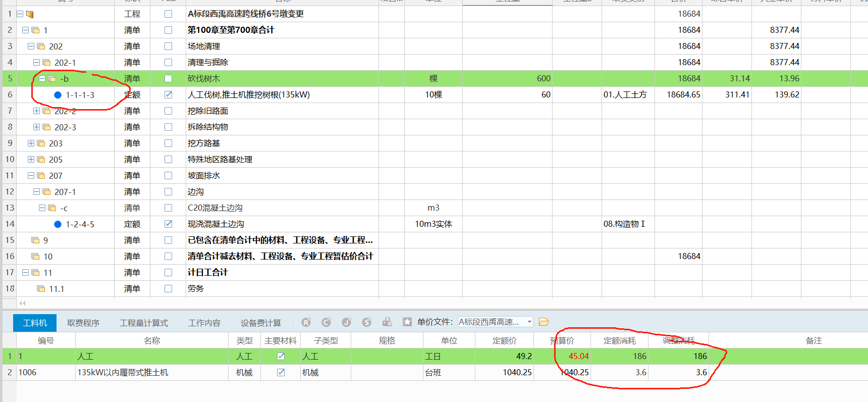Collapse the tree node 202-1
The image size is (868, 402).
coord(36,63)
